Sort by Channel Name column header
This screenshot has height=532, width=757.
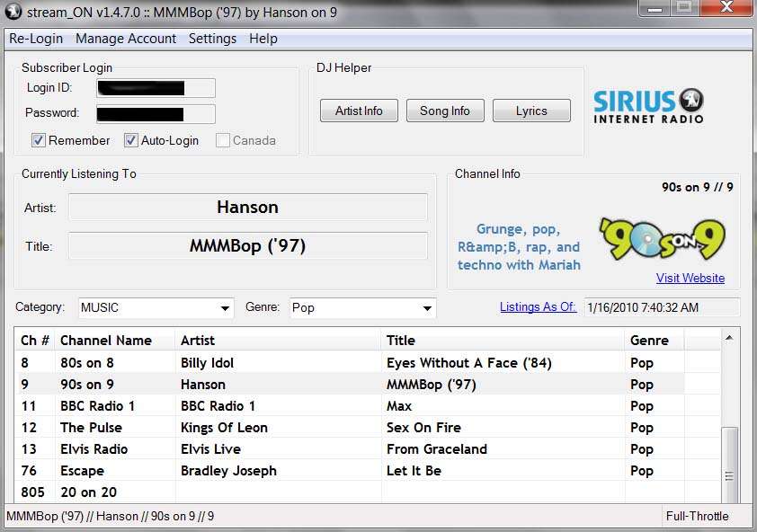point(115,341)
